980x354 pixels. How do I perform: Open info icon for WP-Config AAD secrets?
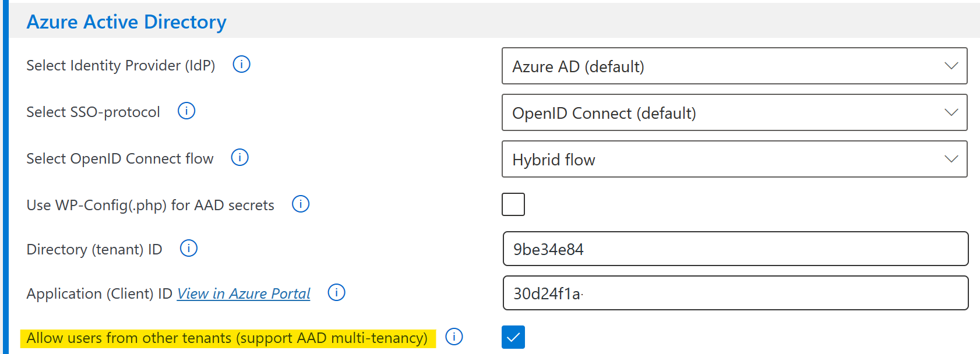tap(301, 204)
